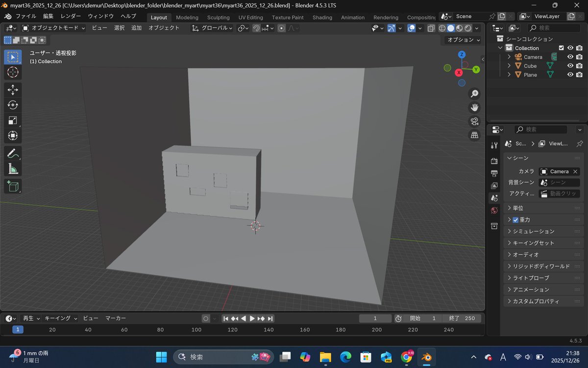Screen dimensions: 588x368
Task: Select the Add Cube tool
Action: tap(13, 186)
